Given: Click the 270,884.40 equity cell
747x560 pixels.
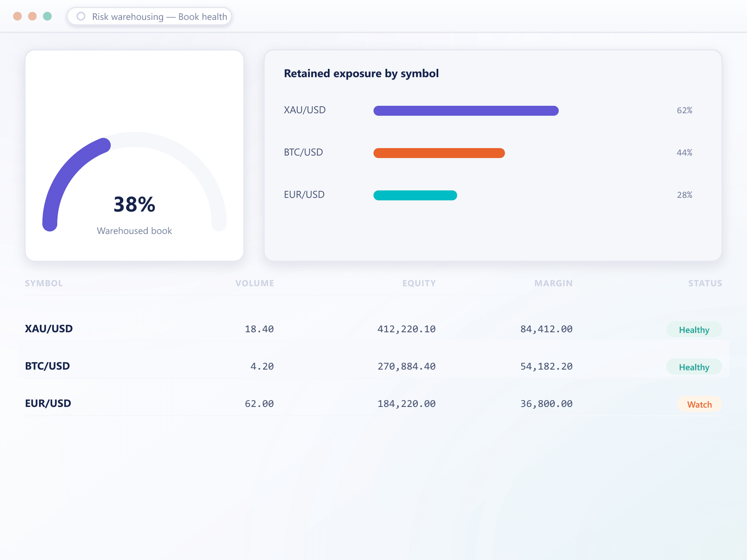Looking at the screenshot, I should [407, 366].
